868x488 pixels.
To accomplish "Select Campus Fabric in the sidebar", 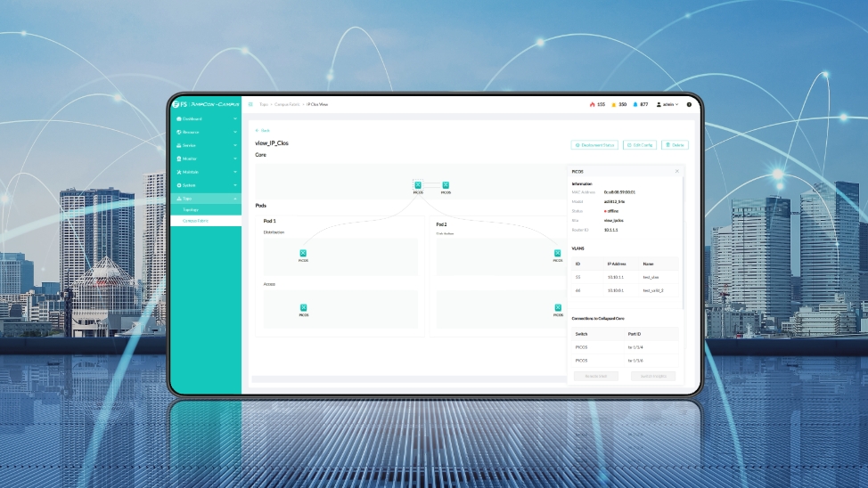I will click(x=196, y=220).
